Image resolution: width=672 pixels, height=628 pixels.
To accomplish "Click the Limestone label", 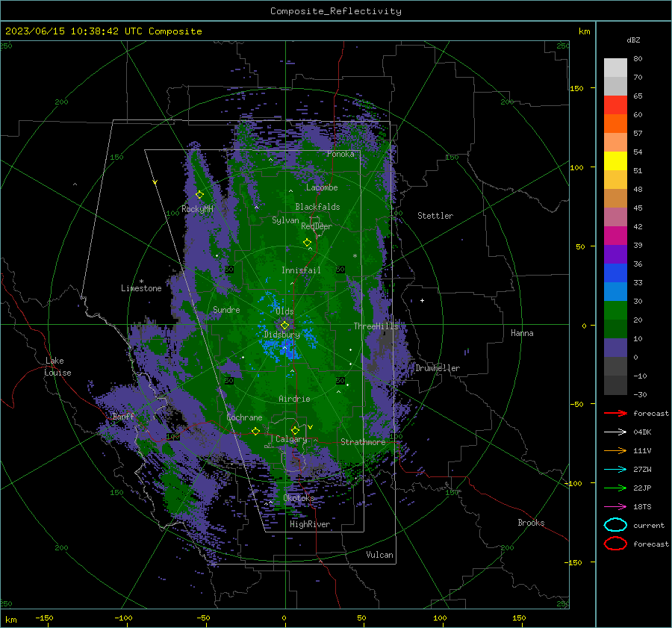I will (x=141, y=288).
